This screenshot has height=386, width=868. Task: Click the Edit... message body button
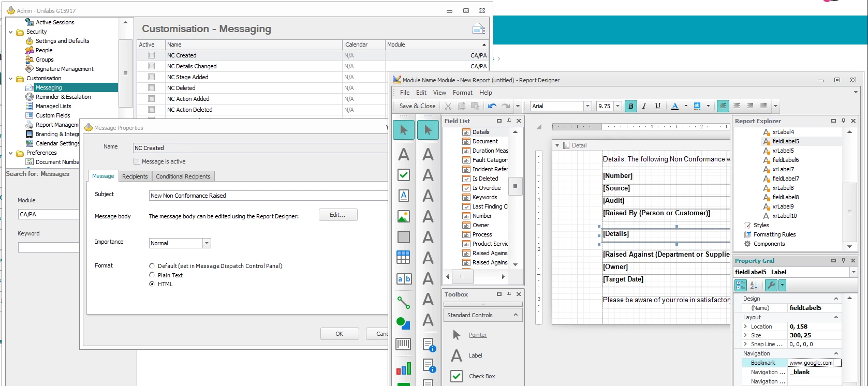click(x=337, y=215)
